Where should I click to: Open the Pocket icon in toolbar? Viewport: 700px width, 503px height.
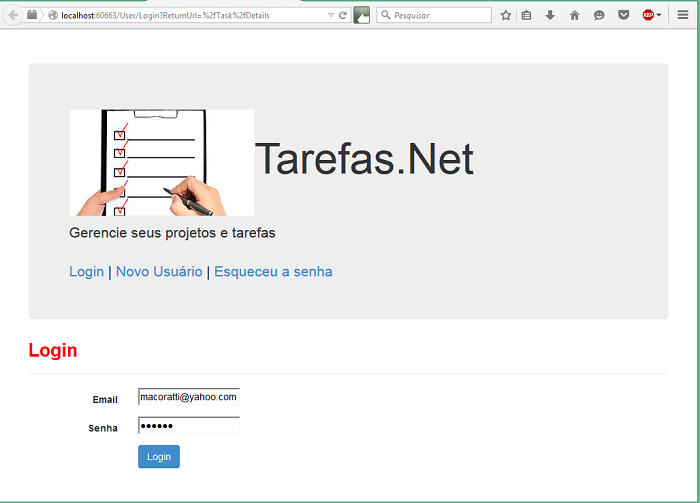coord(624,15)
